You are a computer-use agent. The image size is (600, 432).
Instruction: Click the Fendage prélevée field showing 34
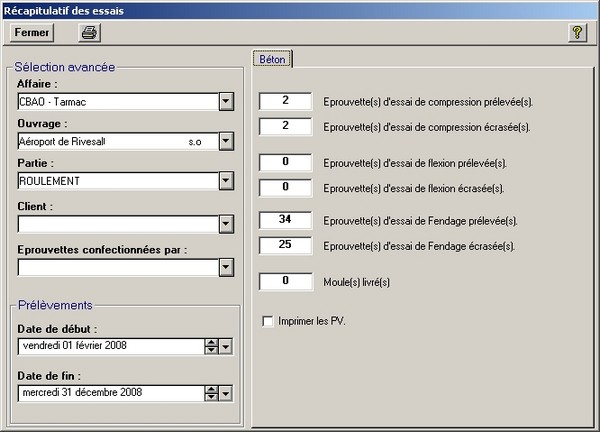[x=287, y=220]
